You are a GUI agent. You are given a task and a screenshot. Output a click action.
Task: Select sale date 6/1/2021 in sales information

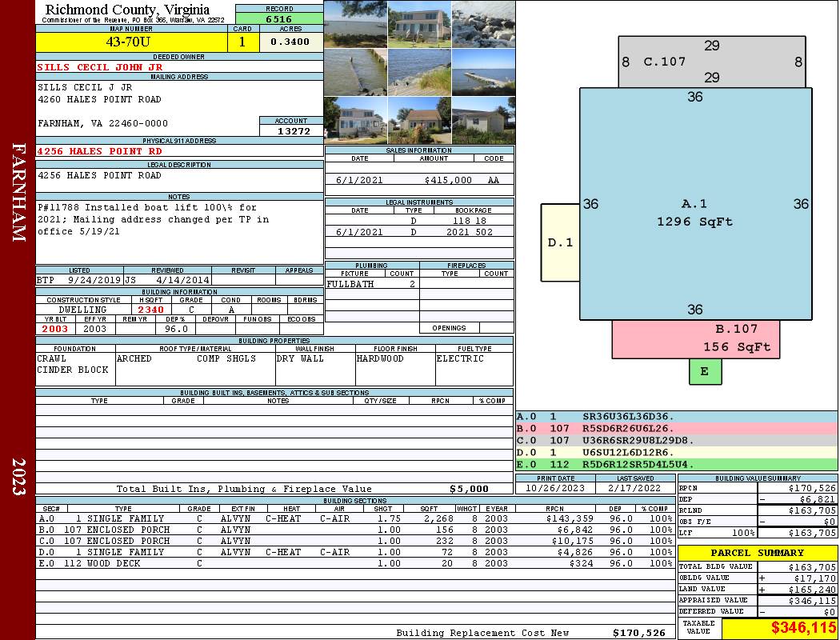click(359, 180)
